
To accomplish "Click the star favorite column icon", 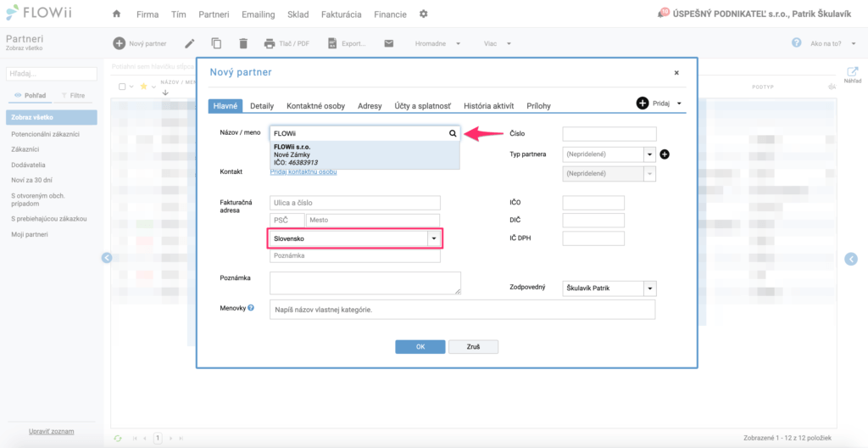I will tap(144, 86).
